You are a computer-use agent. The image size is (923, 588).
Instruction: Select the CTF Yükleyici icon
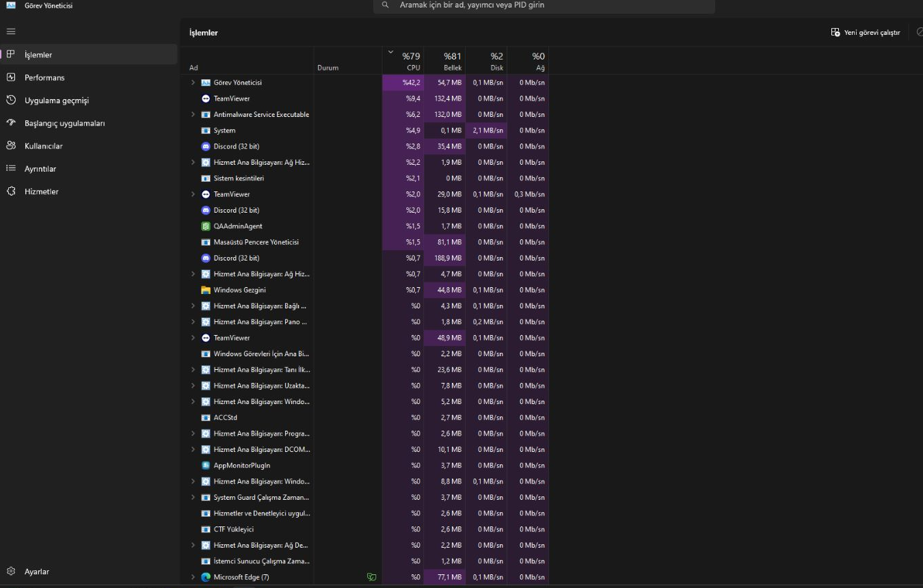coord(206,529)
